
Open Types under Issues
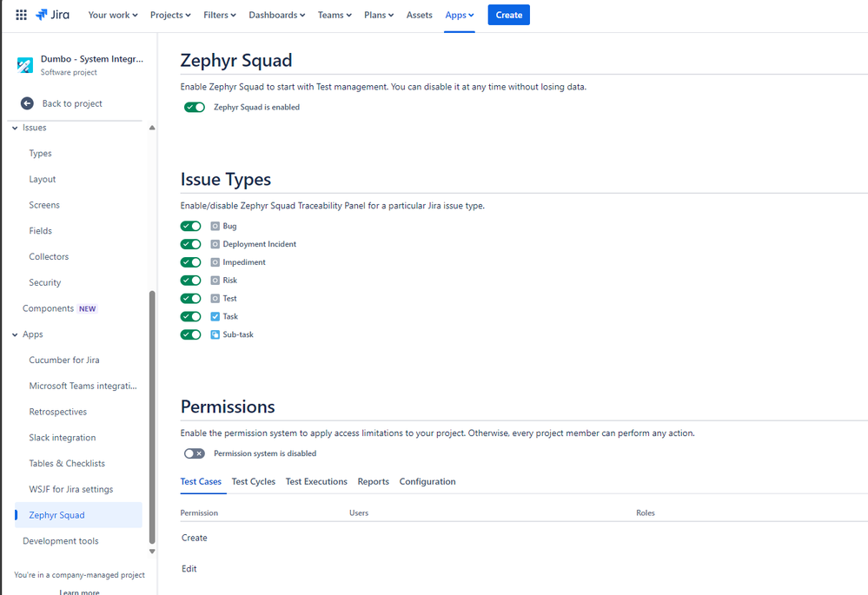coord(41,154)
